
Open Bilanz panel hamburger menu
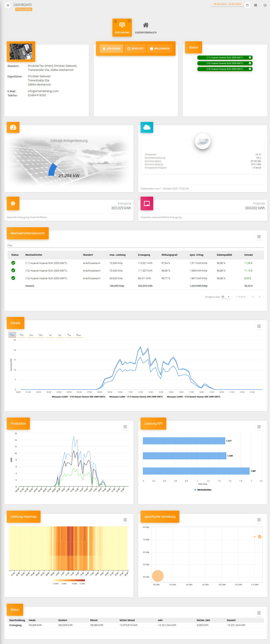coord(259,613)
